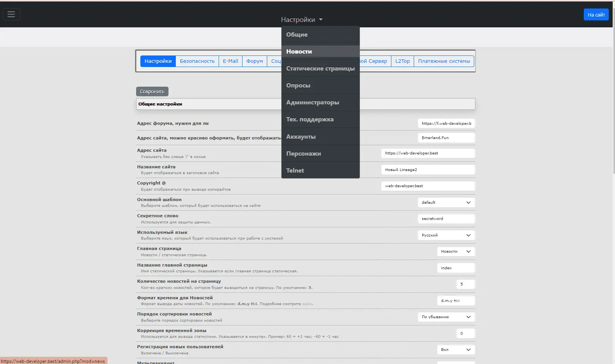Image resolution: width=615 pixels, height=364 pixels.
Task: Open Опросы menu entry
Action: click(320, 86)
